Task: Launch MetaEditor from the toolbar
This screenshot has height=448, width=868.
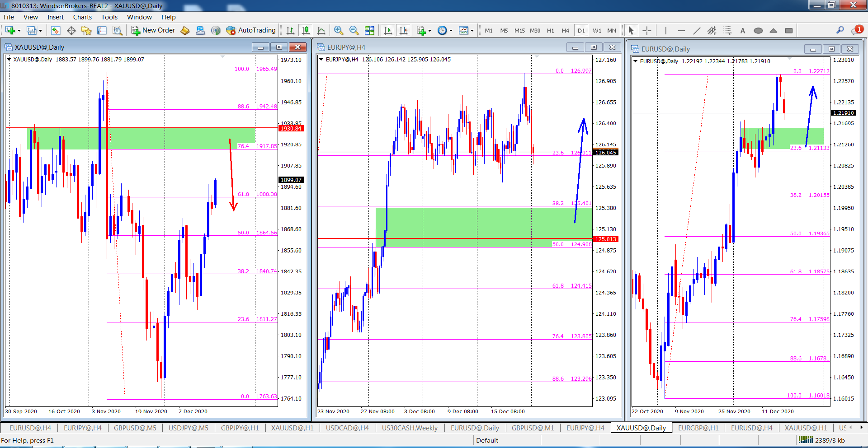Action: pos(185,30)
